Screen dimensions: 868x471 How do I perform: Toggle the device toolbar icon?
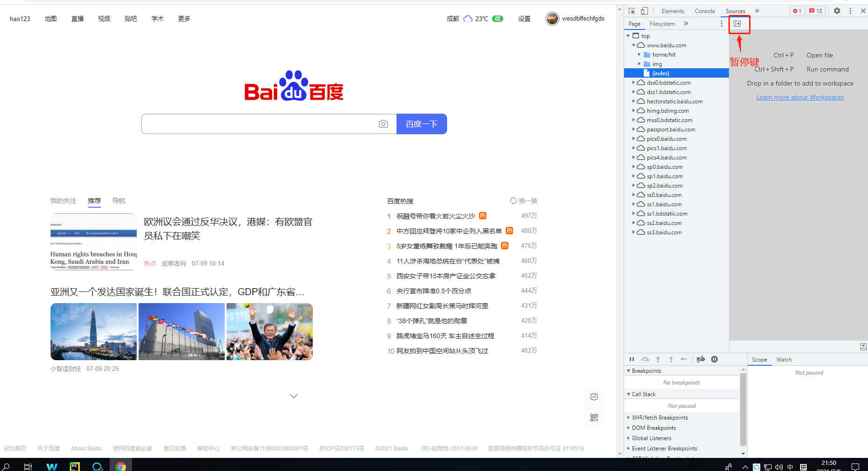644,11
